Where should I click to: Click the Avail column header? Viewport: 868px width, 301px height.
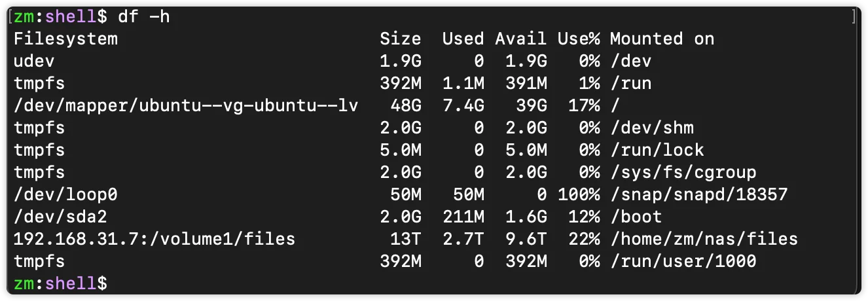(x=521, y=39)
